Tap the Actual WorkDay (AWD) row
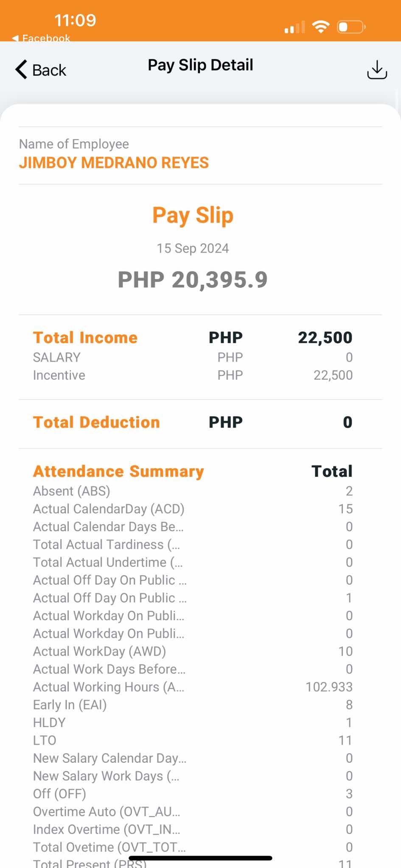 [x=192, y=651]
